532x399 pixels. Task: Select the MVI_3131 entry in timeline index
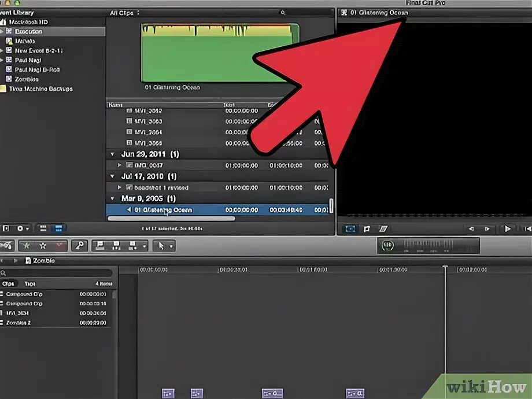pyautogui.click(x=56, y=313)
